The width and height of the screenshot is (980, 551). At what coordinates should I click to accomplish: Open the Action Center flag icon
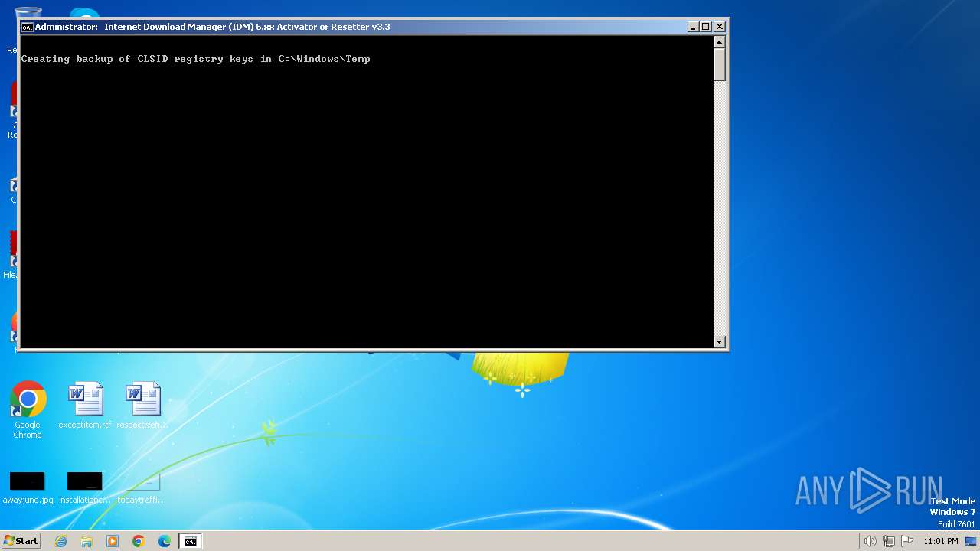907,541
